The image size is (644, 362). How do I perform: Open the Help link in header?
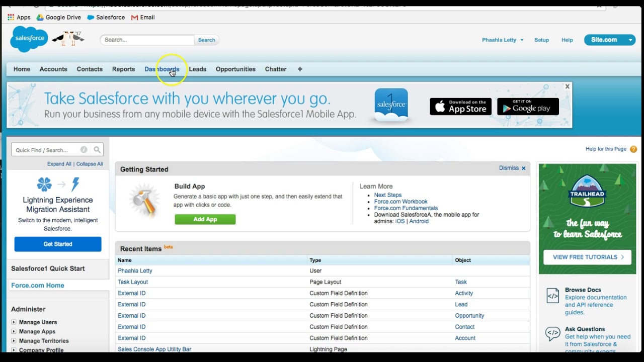click(567, 40)
